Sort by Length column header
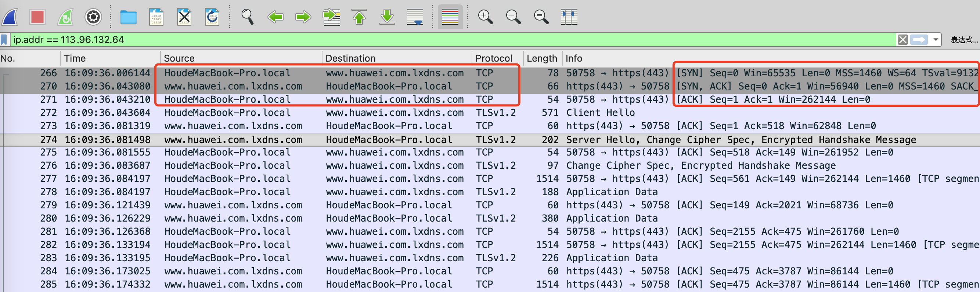The height and width of the screenshot is (292, 980). 543,58
